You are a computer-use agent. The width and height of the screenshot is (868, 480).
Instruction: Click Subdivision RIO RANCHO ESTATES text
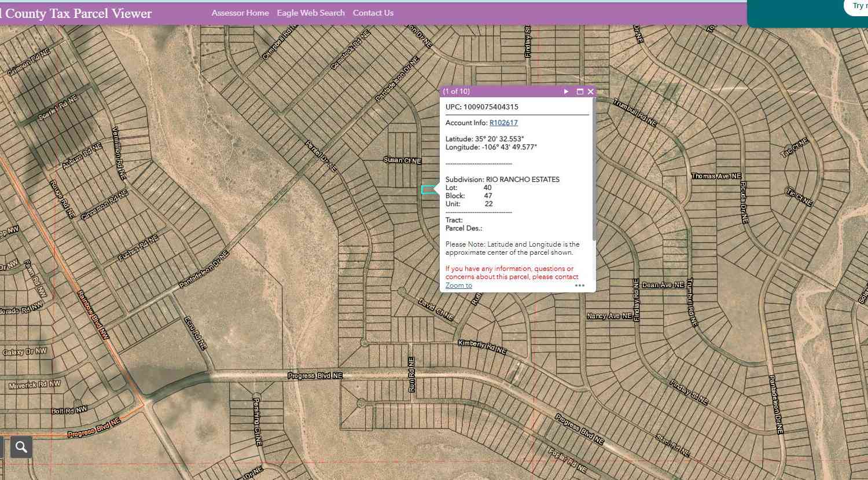click(502, 179)
